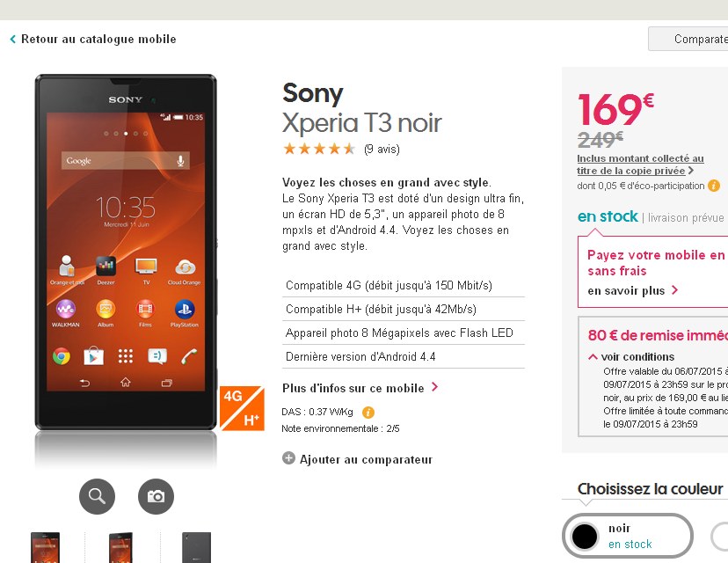Select the partially visible second color option
Screen dimensions: 728x563
click(719, 536)
